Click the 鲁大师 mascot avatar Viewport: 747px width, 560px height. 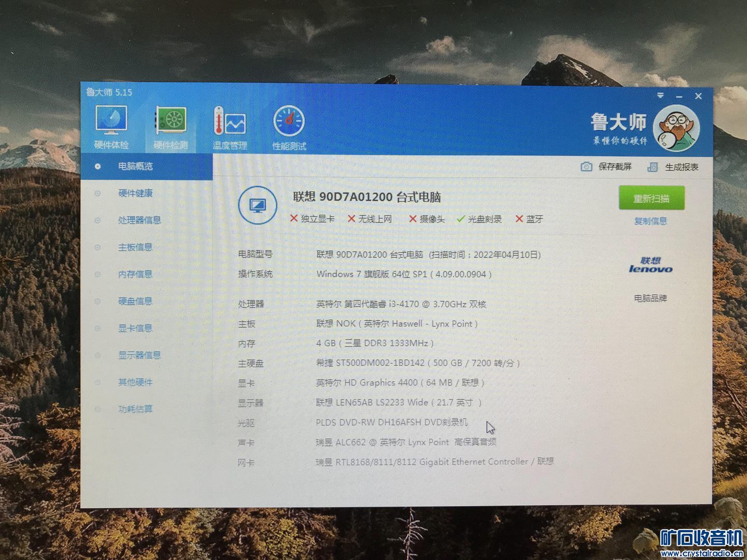pos(676,127)
